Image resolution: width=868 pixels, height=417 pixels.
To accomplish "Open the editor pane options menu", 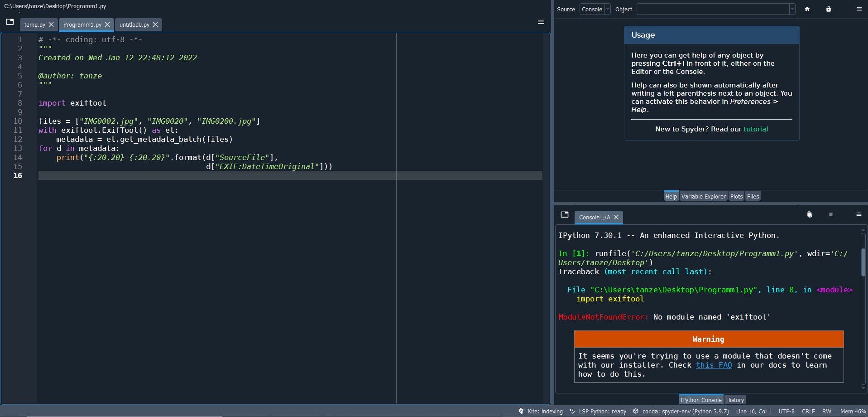I will [541, 22].
